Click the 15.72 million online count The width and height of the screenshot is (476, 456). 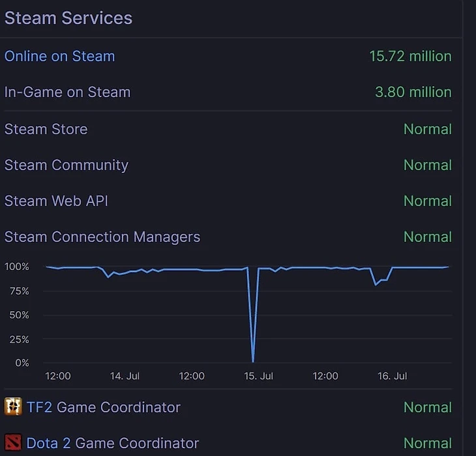[410, 56]
